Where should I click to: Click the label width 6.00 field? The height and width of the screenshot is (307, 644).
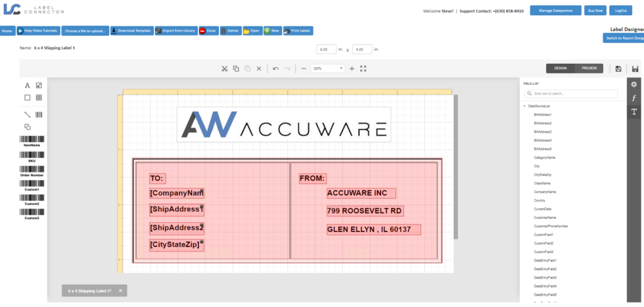(x=327, y=49)
